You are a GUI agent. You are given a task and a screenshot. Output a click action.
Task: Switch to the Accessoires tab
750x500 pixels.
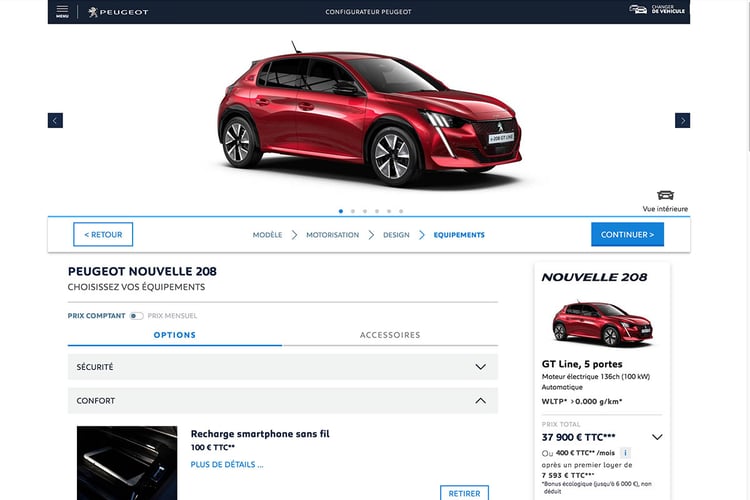[x=390, y=335]
